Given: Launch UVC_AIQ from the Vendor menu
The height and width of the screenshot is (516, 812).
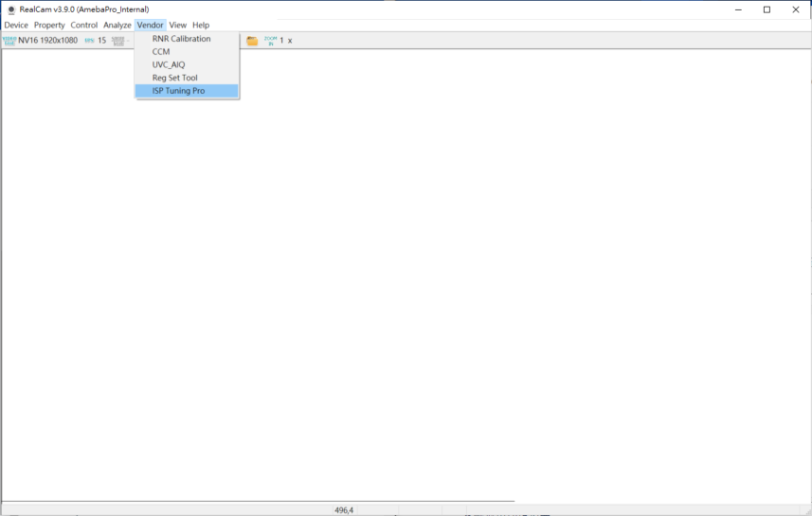Looking at the screenshot, I should coord(169,64).
